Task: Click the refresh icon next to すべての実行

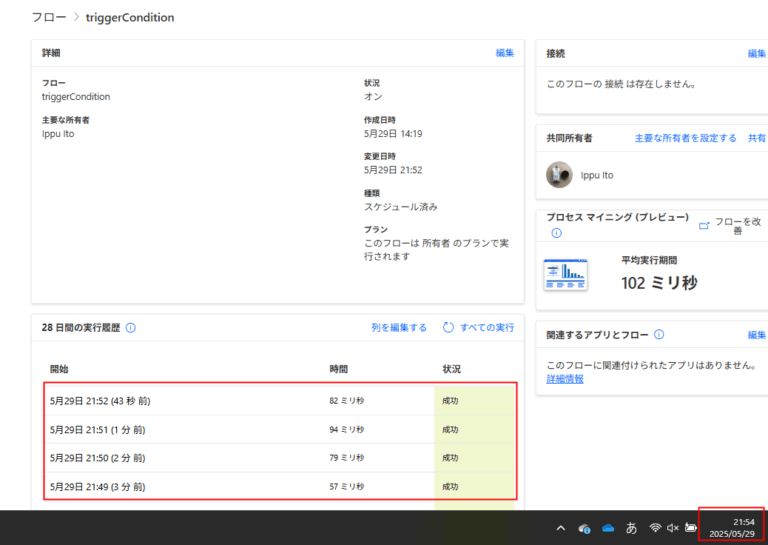Action: [448, 327]
